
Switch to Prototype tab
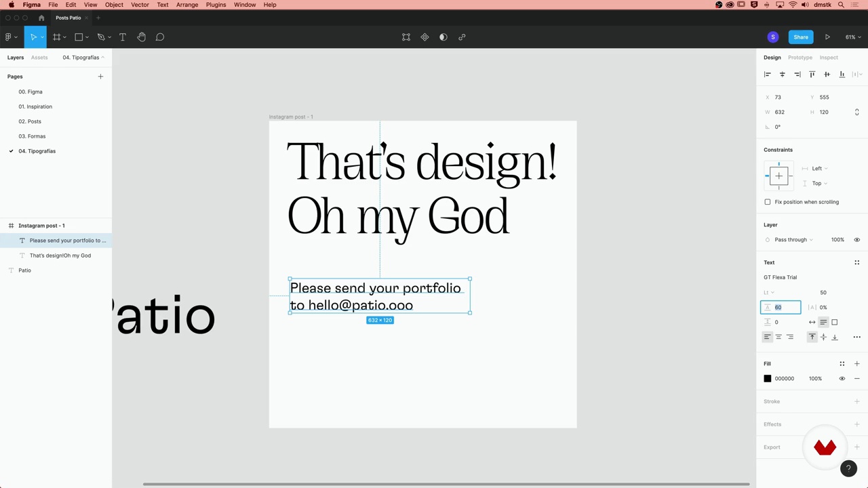(x=800, y=58)
